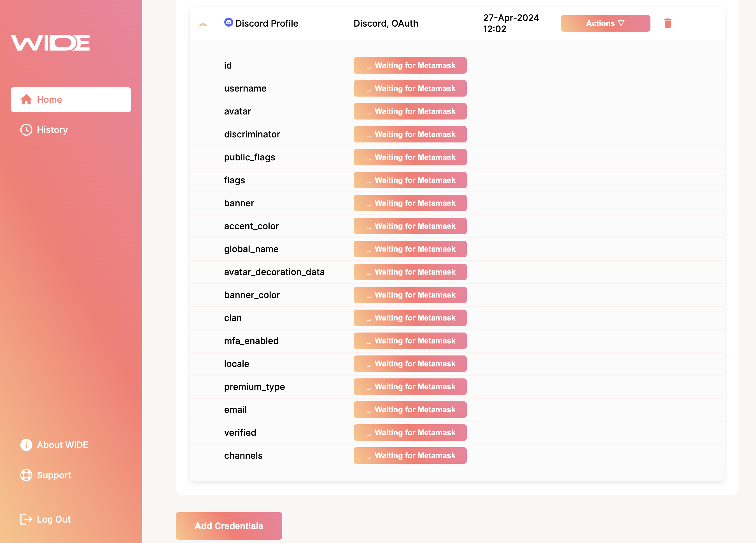This screenshot has height=543, width=756.
Task: Delete the Discord Profile credential via trash icon
Action: coord(668,23)
